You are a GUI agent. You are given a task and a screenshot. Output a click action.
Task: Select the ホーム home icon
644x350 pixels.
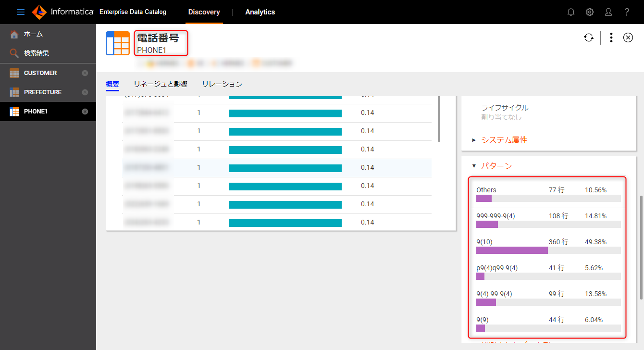click(13, 34)
